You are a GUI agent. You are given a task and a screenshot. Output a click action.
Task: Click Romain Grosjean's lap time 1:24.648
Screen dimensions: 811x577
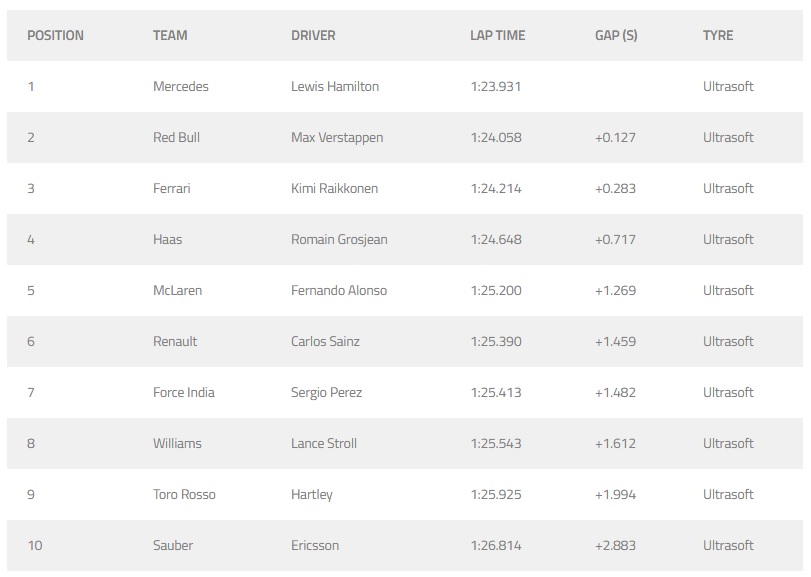point(496,239)
